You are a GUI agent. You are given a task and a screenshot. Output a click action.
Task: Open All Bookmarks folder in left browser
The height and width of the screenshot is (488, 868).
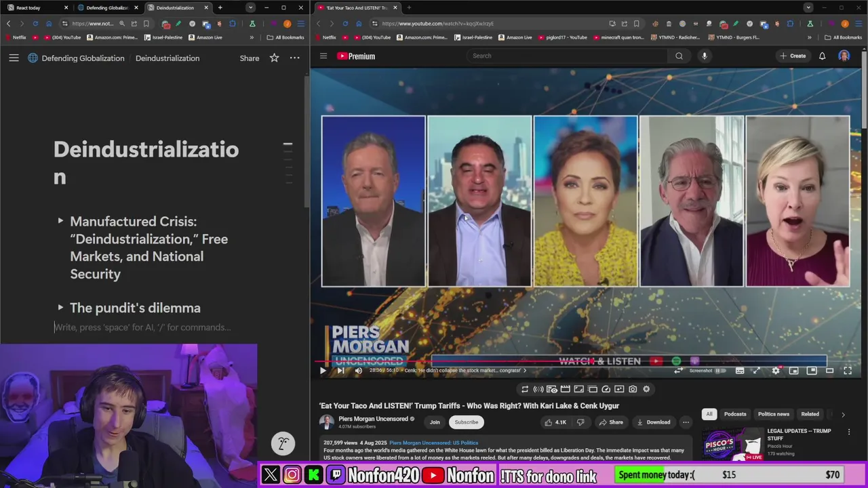click(x=285, y=37)
